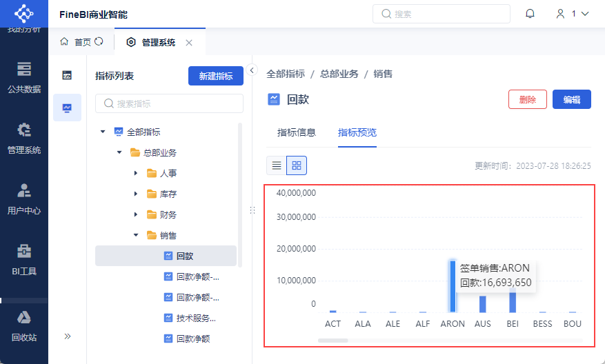The width and height of the screenshot is (605, 364).
Task: Open the 管理系统 sidebar section
Action: (x=24, y=138)
